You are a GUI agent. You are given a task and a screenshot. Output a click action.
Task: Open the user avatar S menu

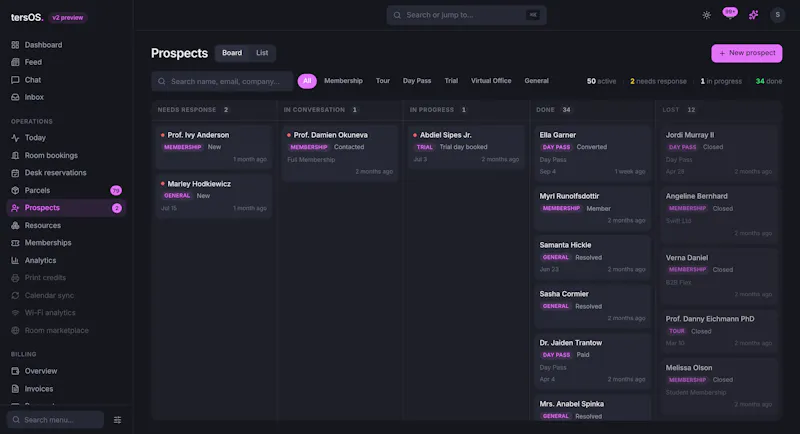778,15
